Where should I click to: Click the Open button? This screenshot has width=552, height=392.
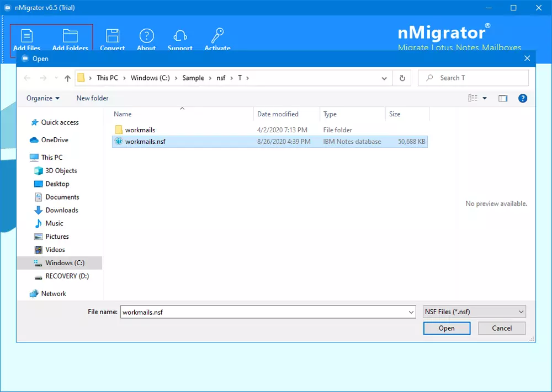[x=447, y=329]
